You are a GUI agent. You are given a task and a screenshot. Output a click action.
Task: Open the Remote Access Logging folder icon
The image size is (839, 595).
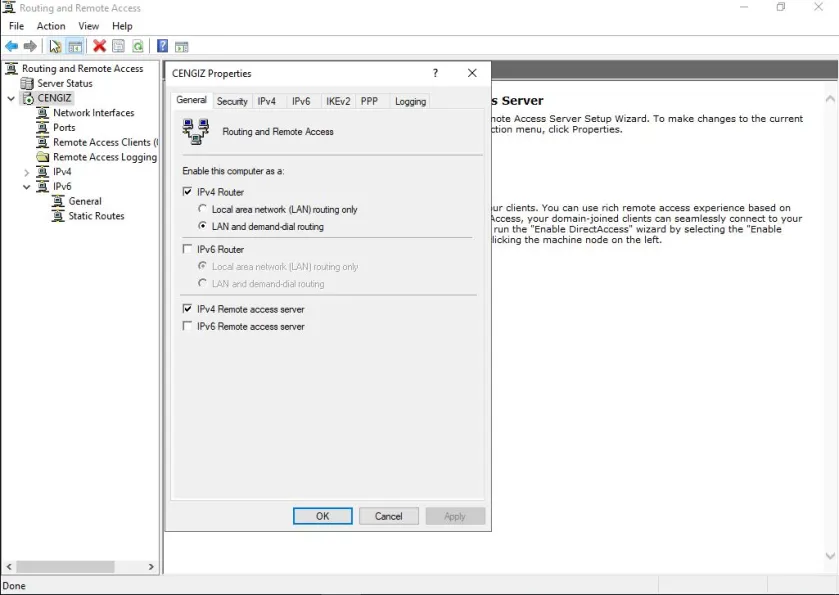click(x=42, y=157)
